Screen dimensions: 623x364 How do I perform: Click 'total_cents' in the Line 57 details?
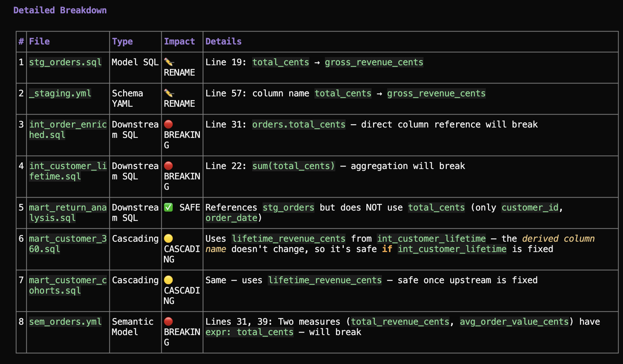(343, 93)
